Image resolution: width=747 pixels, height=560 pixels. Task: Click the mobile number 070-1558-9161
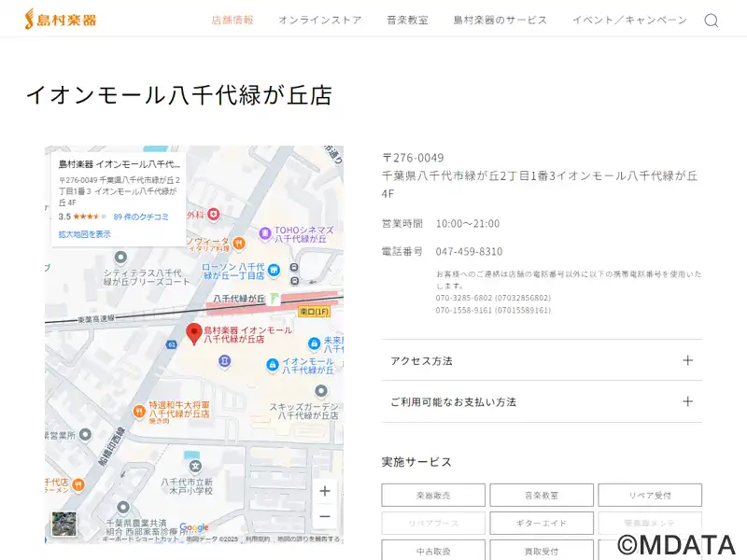(463, 310)
